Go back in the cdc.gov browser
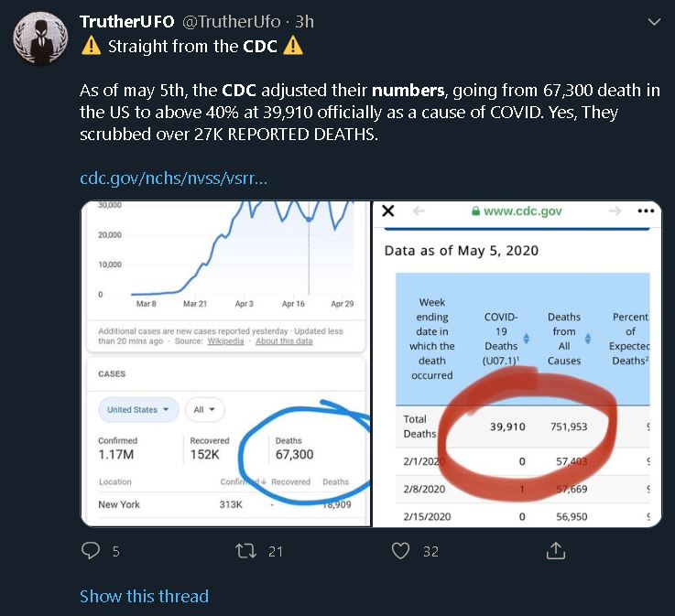675x616 pixels. (x=419, y=211)
